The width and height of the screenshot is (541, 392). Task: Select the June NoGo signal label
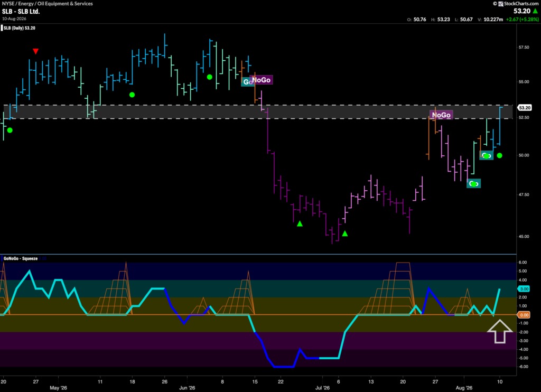[261, 80]
